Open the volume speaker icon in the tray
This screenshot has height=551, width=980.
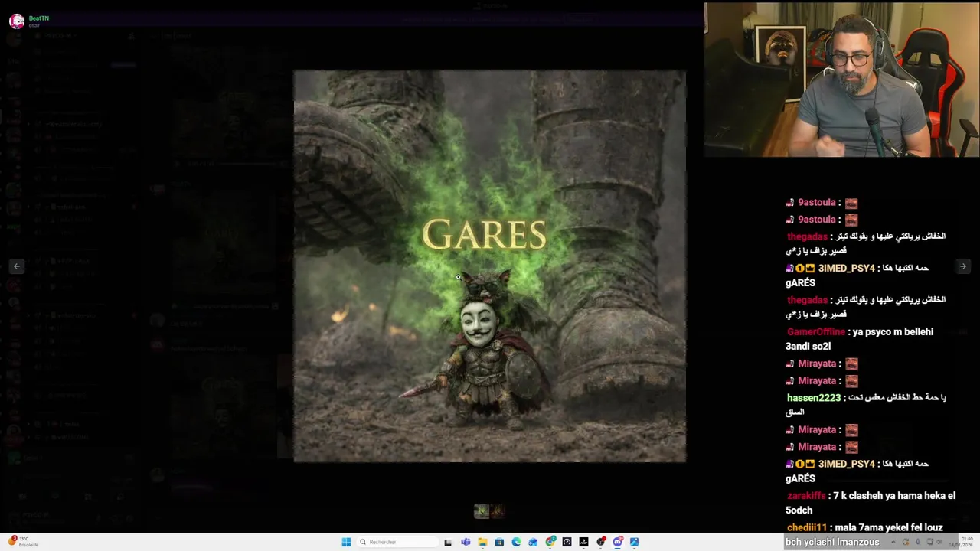(x=939, y=542)
